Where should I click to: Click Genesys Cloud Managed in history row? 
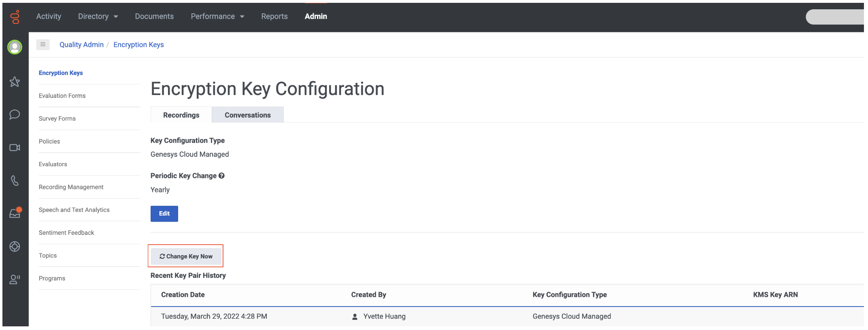coord(572,317)
